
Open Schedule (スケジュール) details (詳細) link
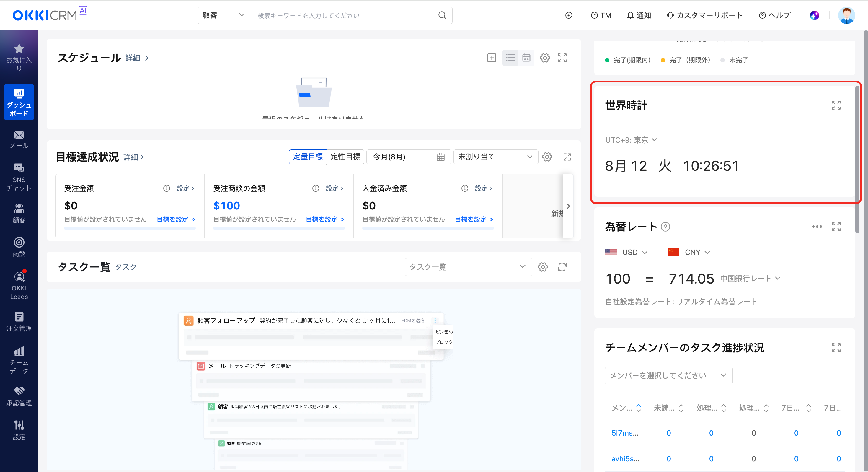(137, 58)
